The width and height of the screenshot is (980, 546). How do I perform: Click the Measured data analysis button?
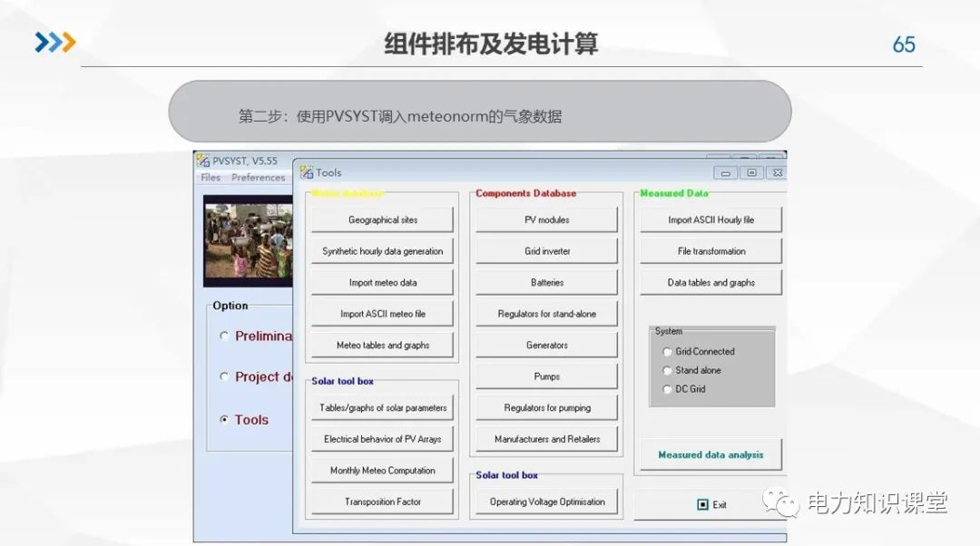pos(710,453)
